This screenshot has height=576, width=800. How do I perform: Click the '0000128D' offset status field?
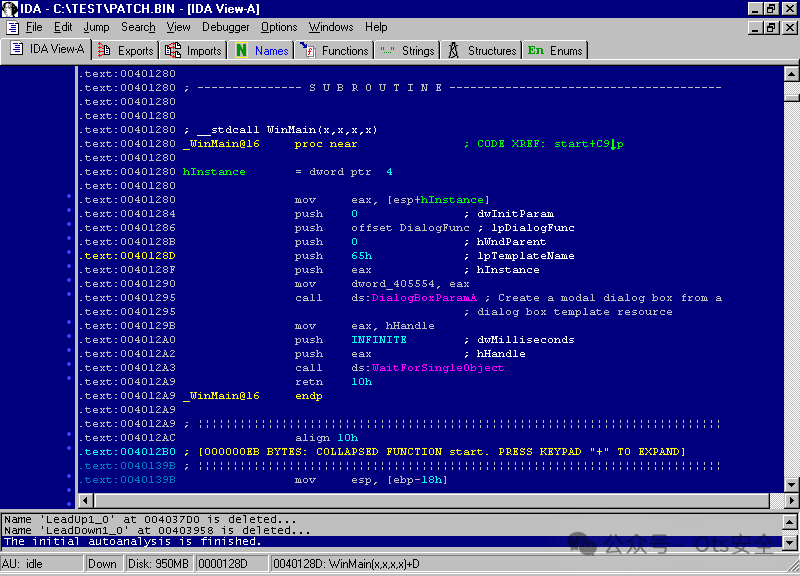[x=232, y=564]
